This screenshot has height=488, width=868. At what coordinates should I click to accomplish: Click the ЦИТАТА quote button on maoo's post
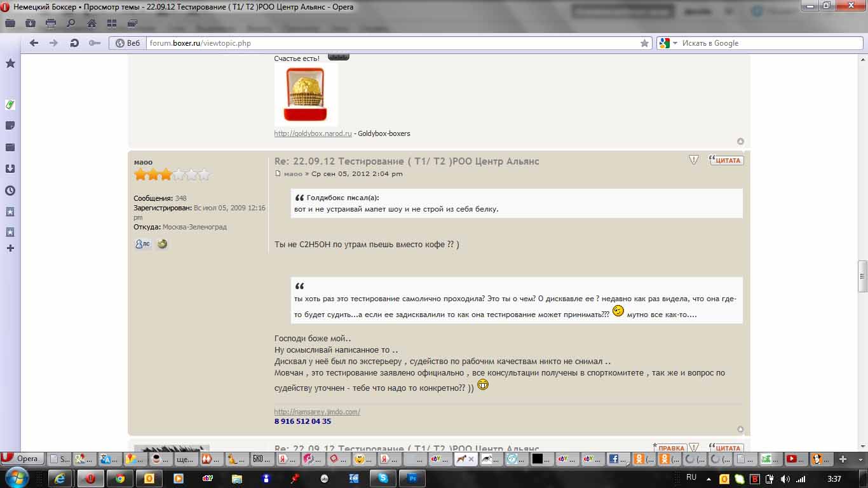click(x=726, y=160)
